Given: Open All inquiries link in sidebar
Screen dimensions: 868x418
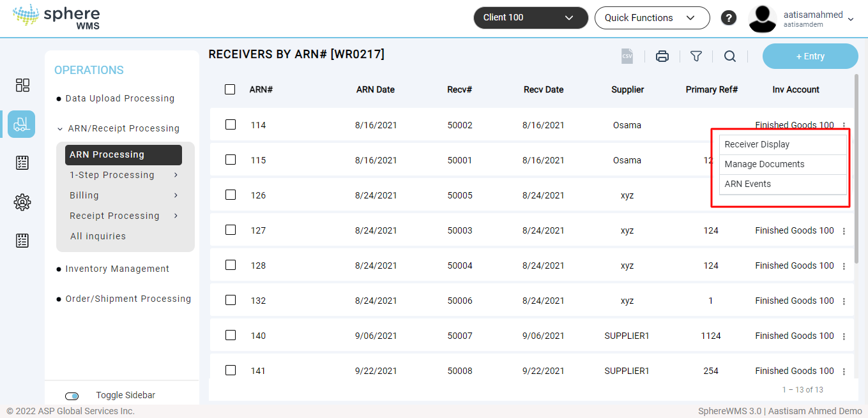Looking at the screenshot, I should pos(98,236).
